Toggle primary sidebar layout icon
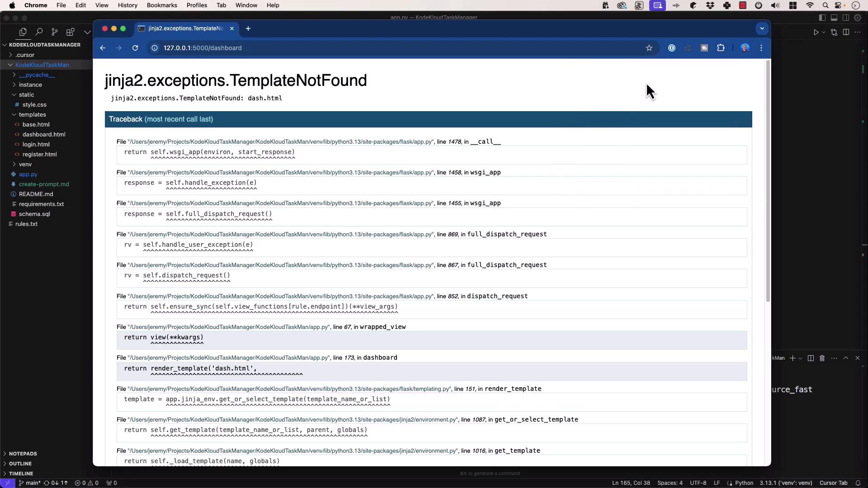This screenshot has width=868, height=488. pyautogui.click(x=822, y=18)
